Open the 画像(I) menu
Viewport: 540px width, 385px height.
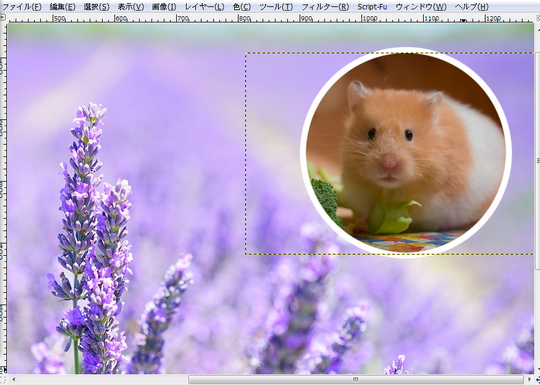pos(164,7)
